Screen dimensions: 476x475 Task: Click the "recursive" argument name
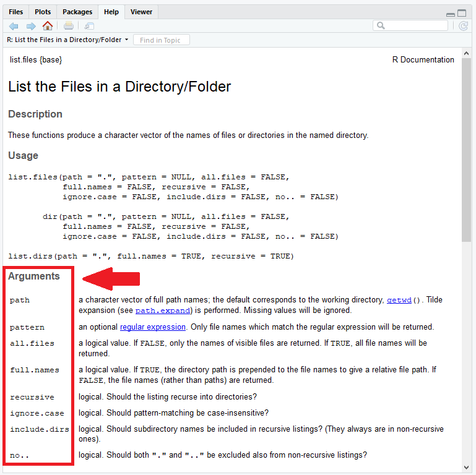[32, 397]
